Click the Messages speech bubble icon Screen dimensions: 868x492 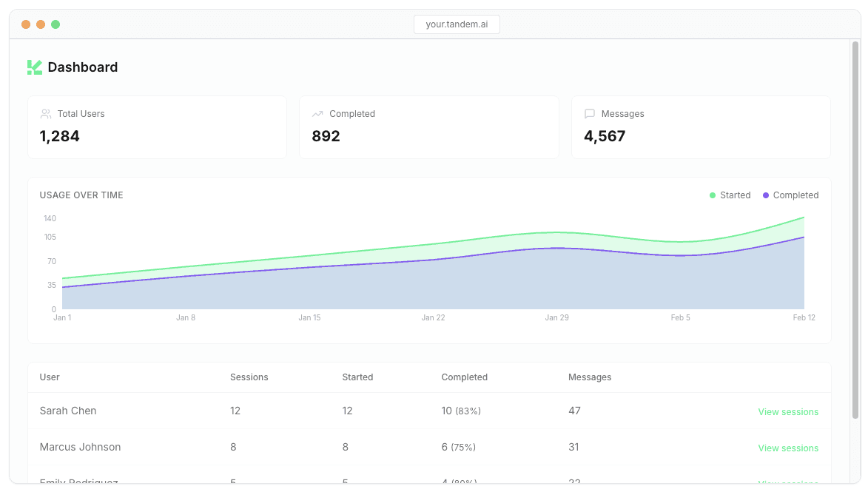point(590,114)
